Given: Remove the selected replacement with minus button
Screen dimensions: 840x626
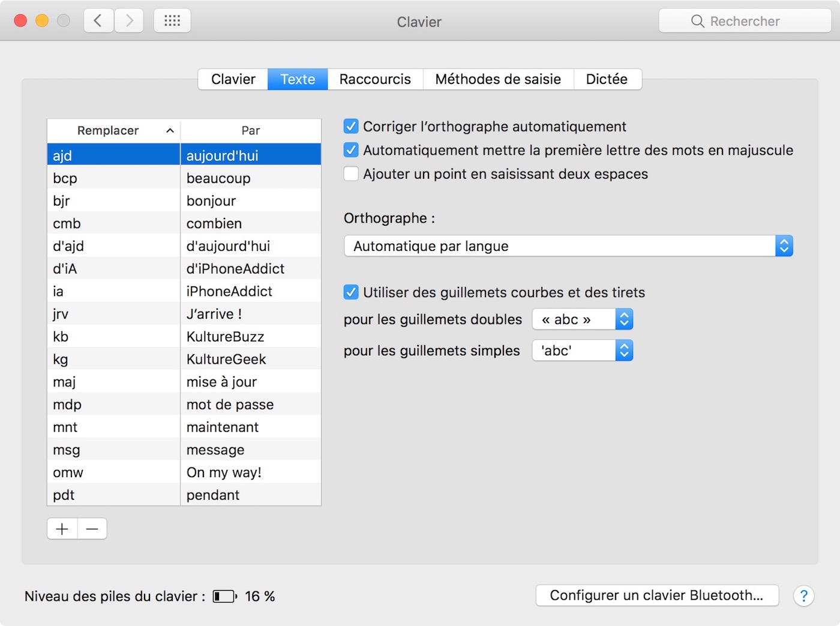Looking at the screenshot, I should pos(92,529).
